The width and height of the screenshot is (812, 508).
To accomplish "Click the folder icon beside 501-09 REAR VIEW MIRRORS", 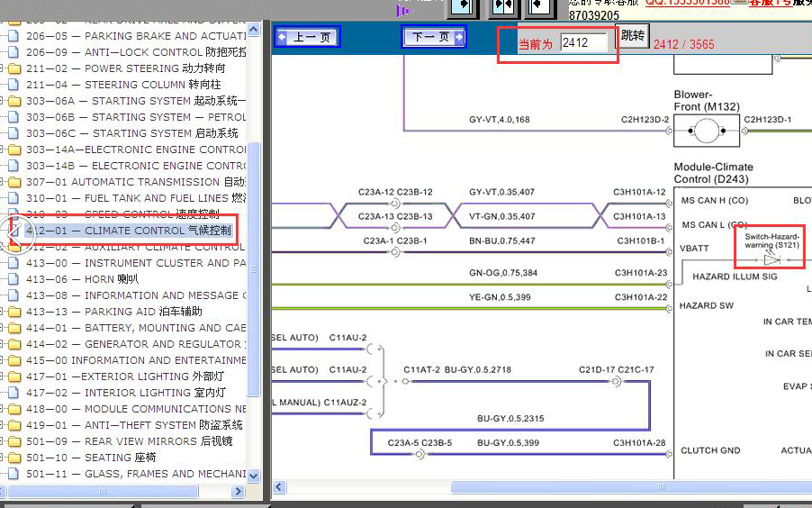I will (14, 441).
